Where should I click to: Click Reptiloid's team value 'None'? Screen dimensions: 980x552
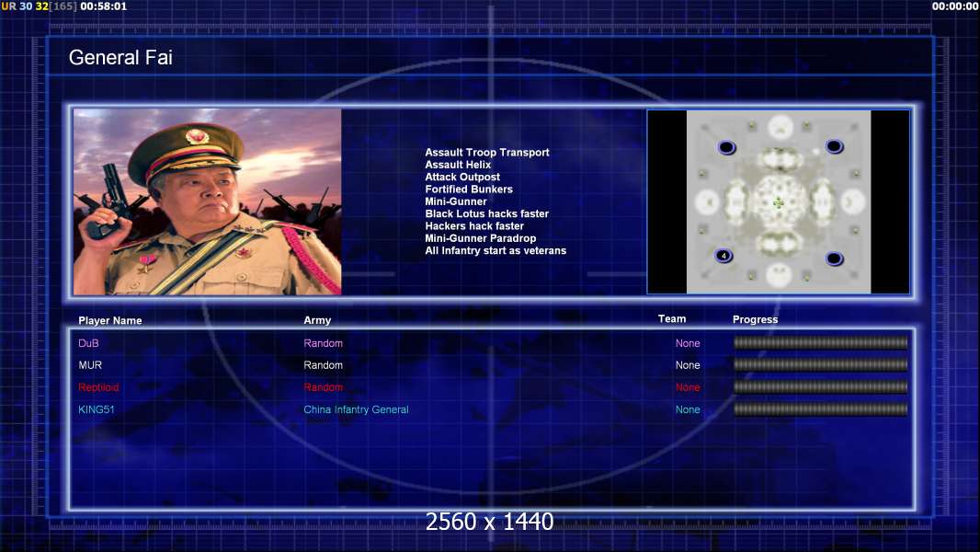[x=688, y=387]
